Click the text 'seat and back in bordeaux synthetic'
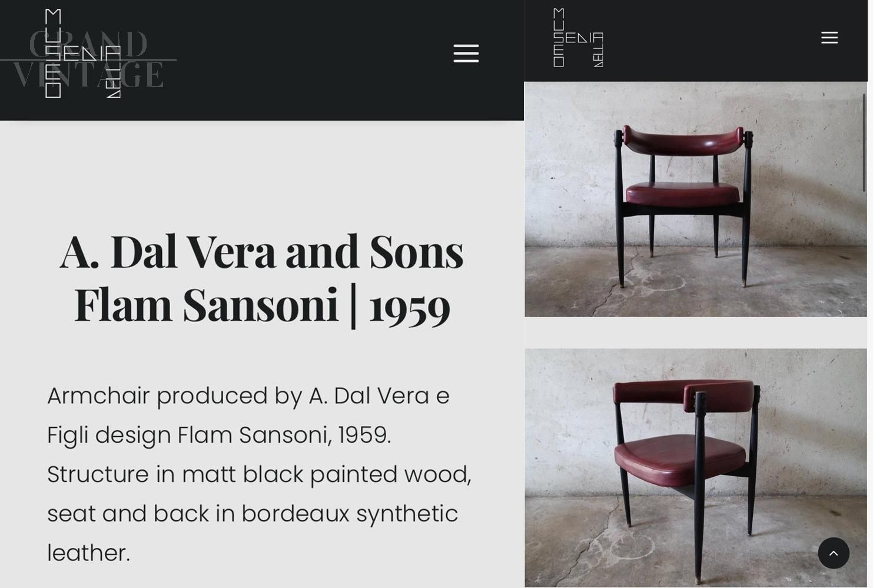The height and width of the screenshot is (588, 873). 252,513
